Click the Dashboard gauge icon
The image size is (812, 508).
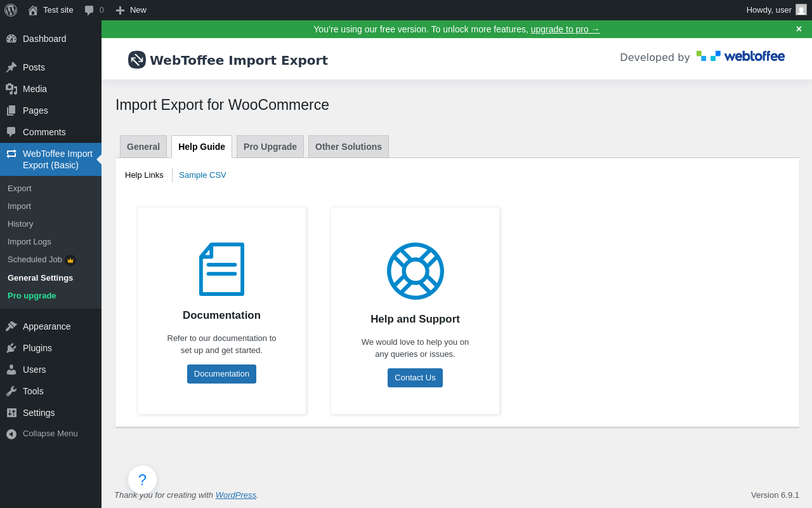pyautogui.click(x=11, y=39)
